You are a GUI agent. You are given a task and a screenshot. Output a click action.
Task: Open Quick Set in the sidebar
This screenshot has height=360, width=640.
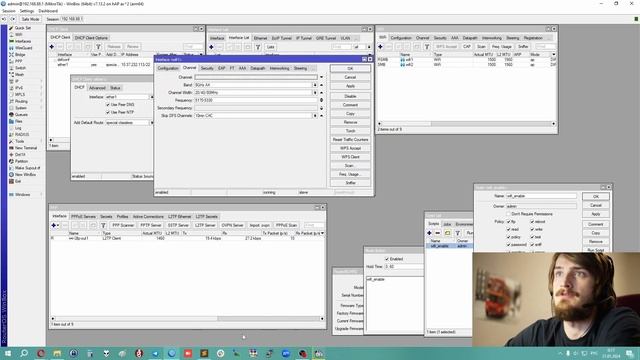click(22, 28)
